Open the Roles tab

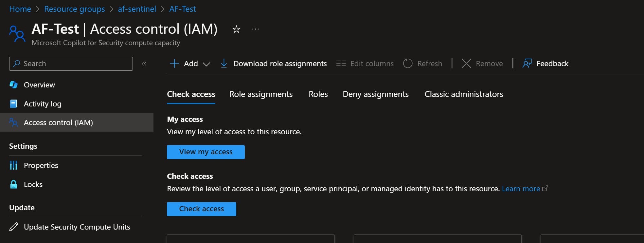[318, 94]
